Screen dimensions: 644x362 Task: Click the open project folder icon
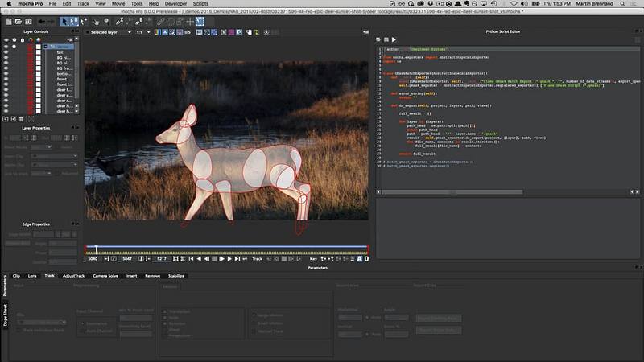pyautogui.click(x=16, y=21)
